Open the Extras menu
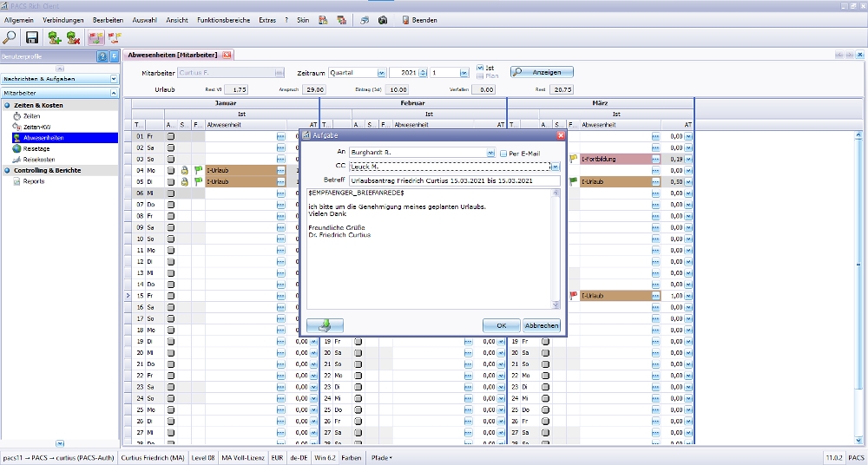Screen dimensions: 868x465 click(x=267, y=20)
